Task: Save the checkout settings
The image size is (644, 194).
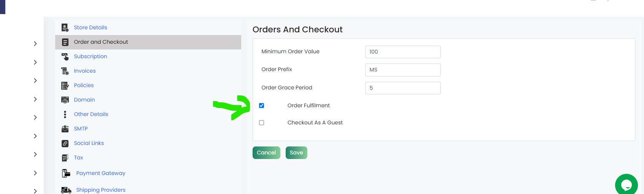Action: tap(296, 153)
